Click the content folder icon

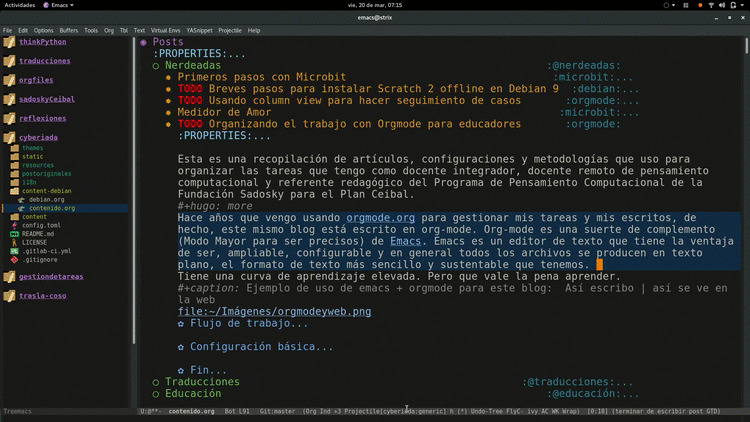(15, 217)
